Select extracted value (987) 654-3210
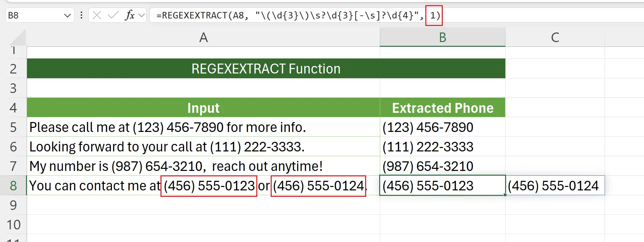 [442, 166]
